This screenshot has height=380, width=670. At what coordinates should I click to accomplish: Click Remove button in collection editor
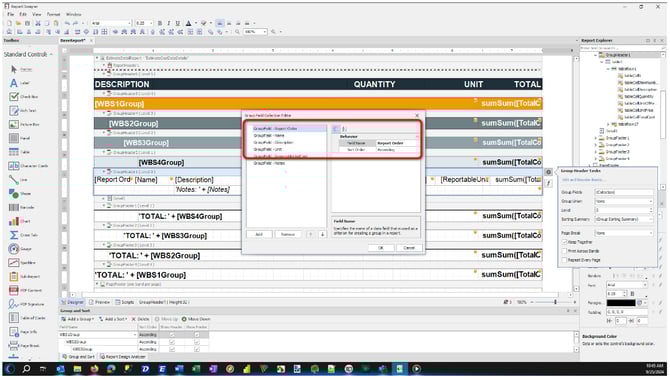click(288, 234)
